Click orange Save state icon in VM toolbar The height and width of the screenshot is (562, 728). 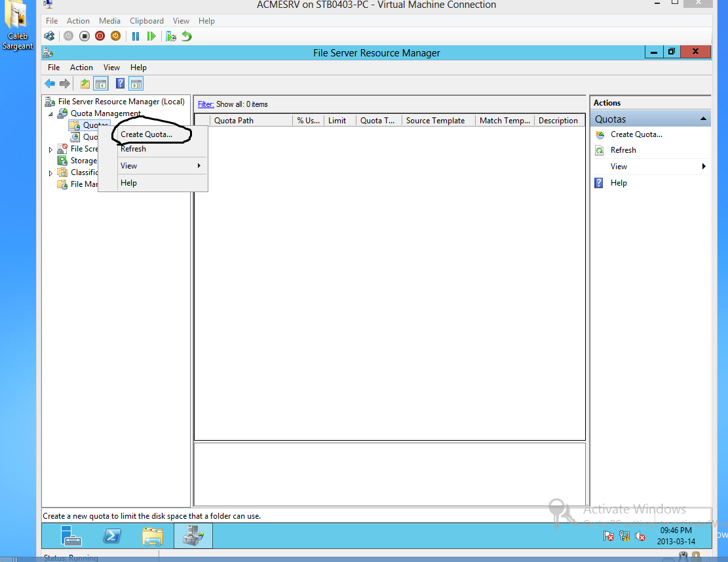coord(115,36)
